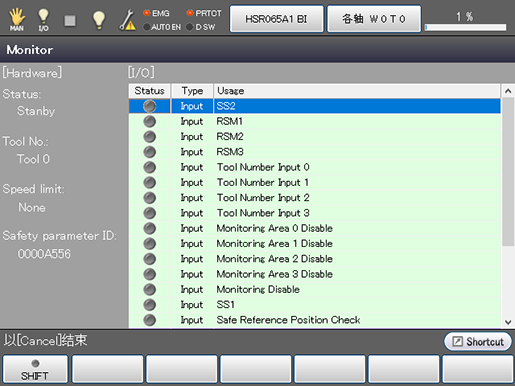
Task: Click status lamp for Tool Number Input 1
Action: 150,183
